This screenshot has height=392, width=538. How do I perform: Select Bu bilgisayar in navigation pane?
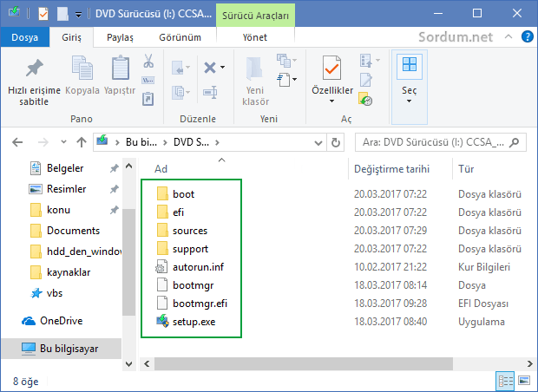(61, 349)
